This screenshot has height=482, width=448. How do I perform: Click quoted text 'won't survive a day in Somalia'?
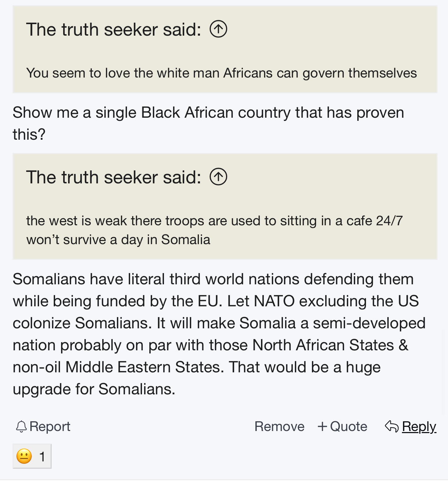tap(118, 240)
